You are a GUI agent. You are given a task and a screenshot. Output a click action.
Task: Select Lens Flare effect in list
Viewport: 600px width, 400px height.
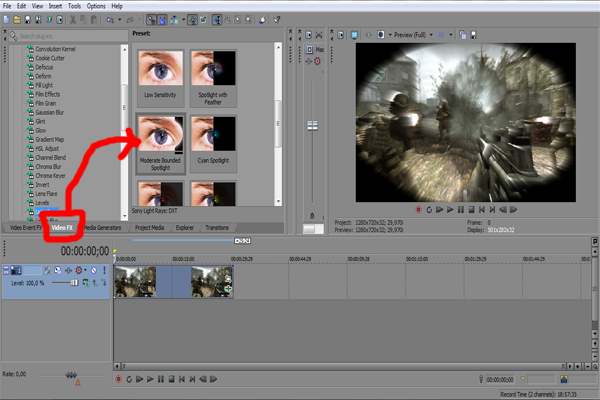[46, 194]
